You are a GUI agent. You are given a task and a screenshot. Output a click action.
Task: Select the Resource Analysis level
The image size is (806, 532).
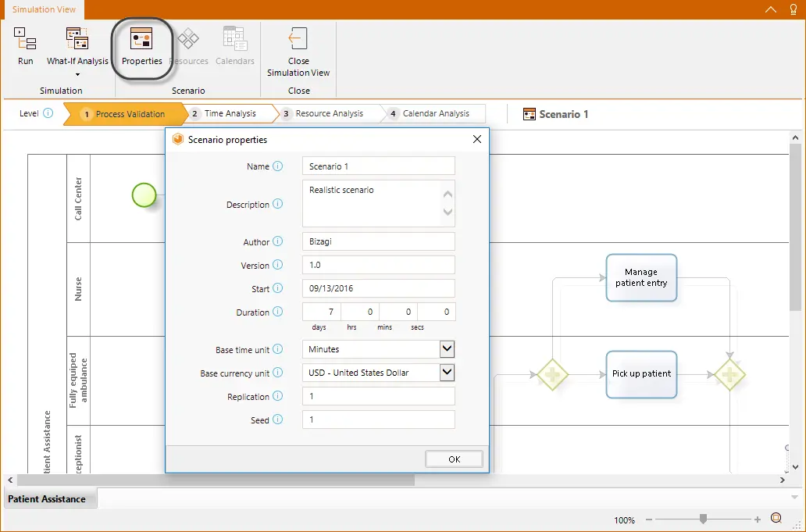[x=329, y=113]
